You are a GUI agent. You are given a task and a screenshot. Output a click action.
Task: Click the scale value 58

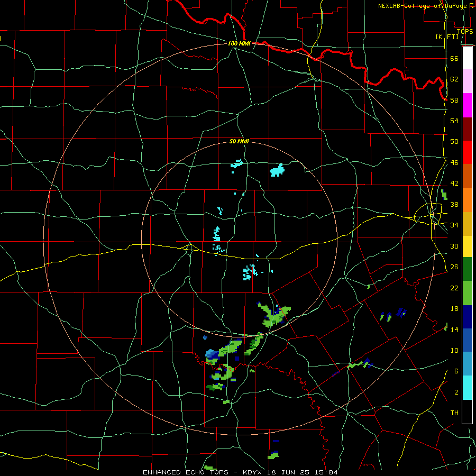454,100
